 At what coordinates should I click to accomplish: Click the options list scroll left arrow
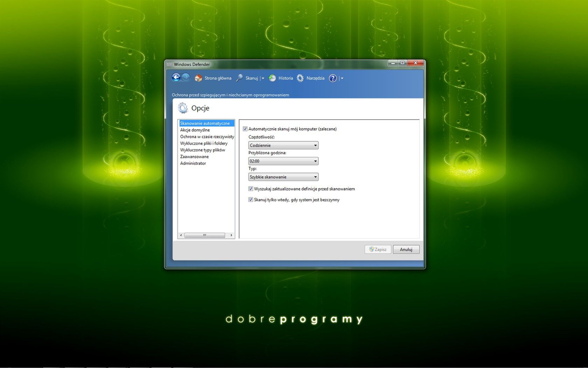click(181, 236)
